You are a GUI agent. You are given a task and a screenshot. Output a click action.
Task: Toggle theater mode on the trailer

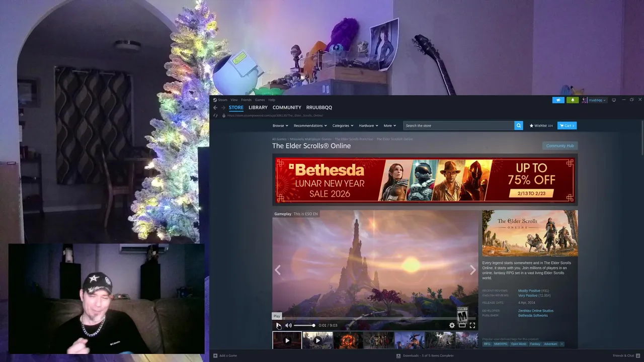coord(462,325)
